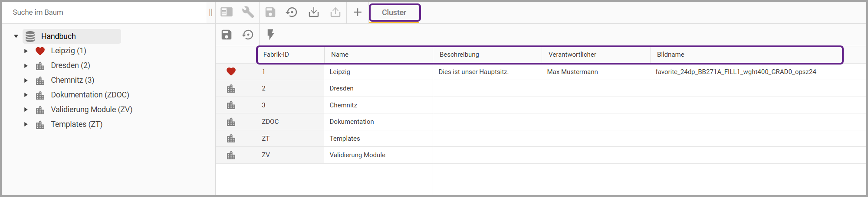Expand the Leipzig (1) tree node
The width and height of the screenshot is (868, 197).
(x=26, y=51)
